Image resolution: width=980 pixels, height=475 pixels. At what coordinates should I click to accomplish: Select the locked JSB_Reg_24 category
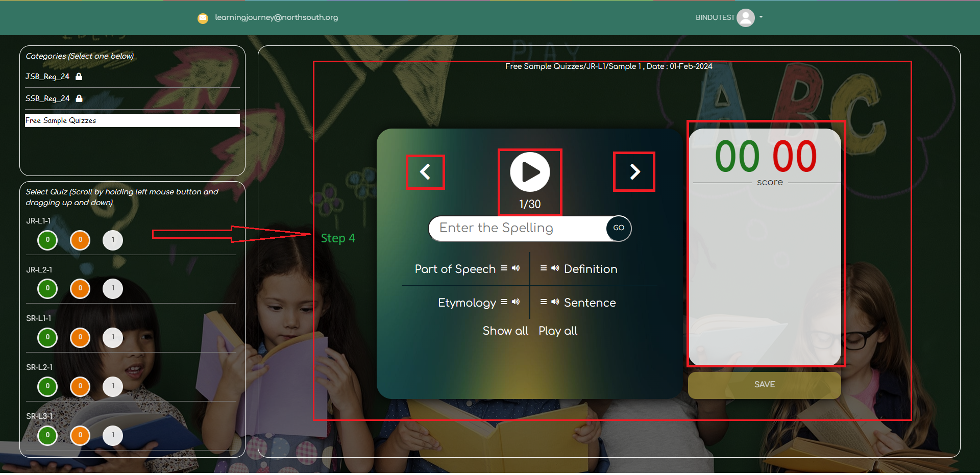click(x=47, y=77)
